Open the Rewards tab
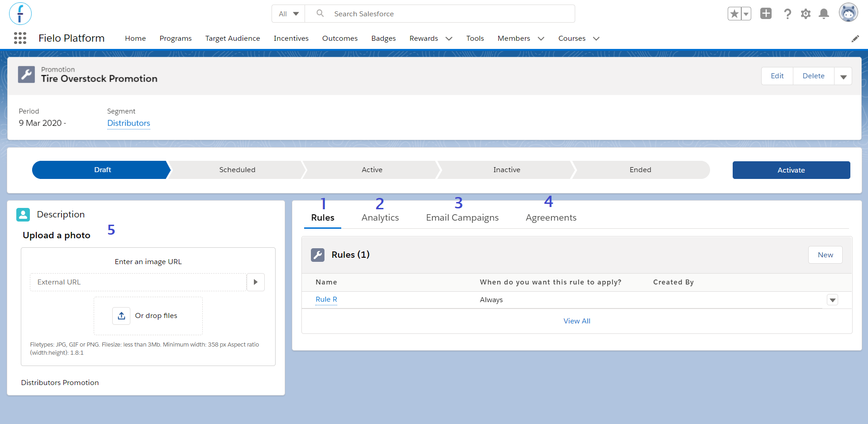868x424 pixels. point(424,39)
